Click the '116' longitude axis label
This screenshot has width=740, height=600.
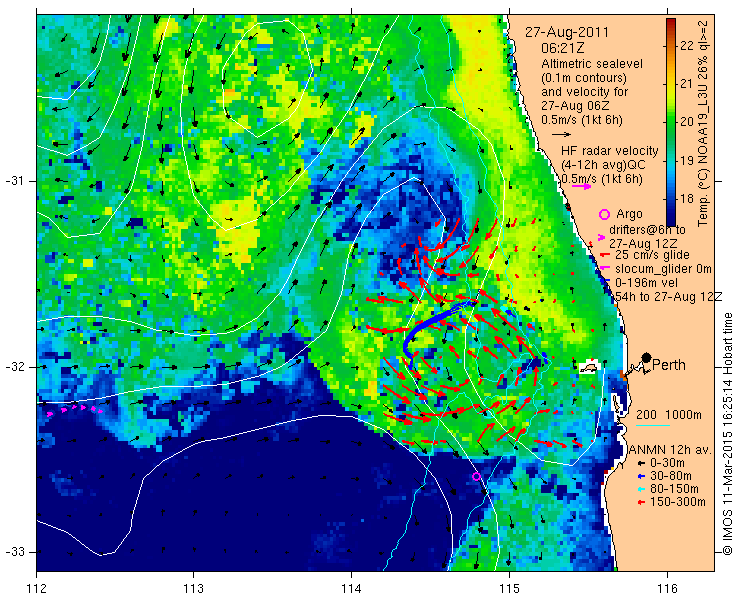667,589
